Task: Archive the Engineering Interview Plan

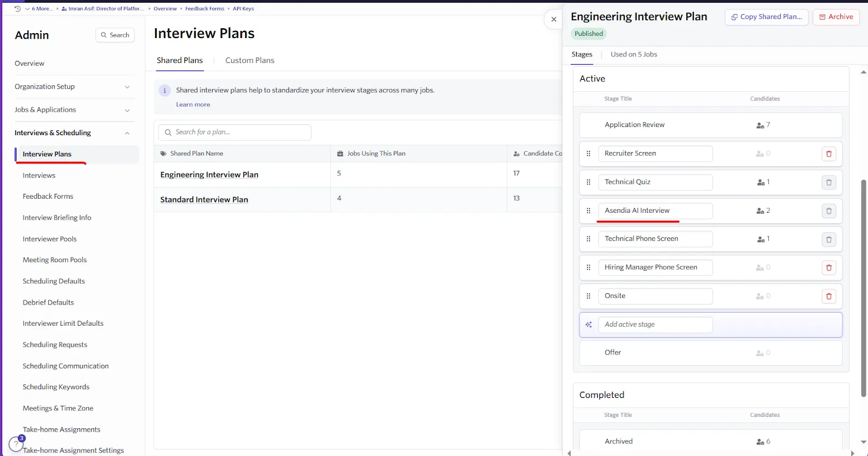Action: pos(836,17)
